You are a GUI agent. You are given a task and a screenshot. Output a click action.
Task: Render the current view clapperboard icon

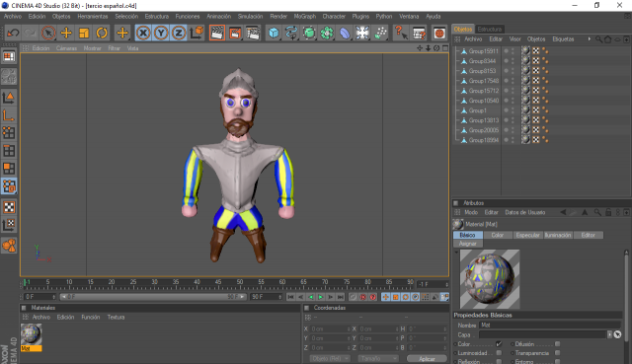pyautogui.click(x=217, y=33)
